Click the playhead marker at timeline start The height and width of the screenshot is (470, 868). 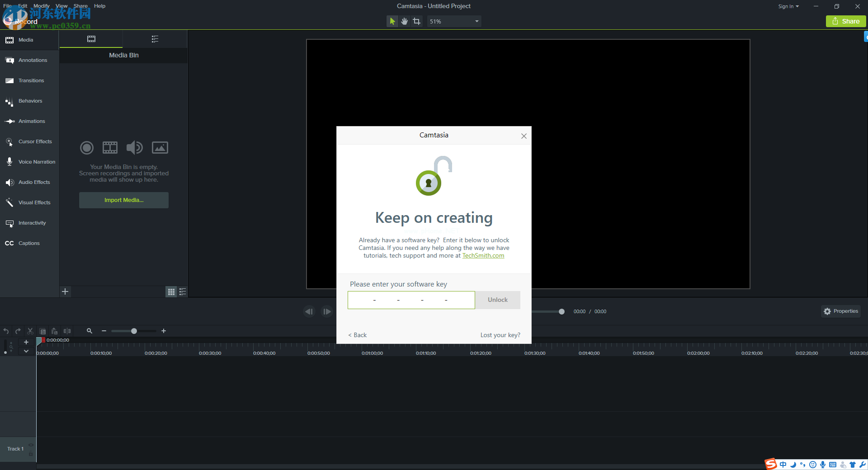point(40,341)
